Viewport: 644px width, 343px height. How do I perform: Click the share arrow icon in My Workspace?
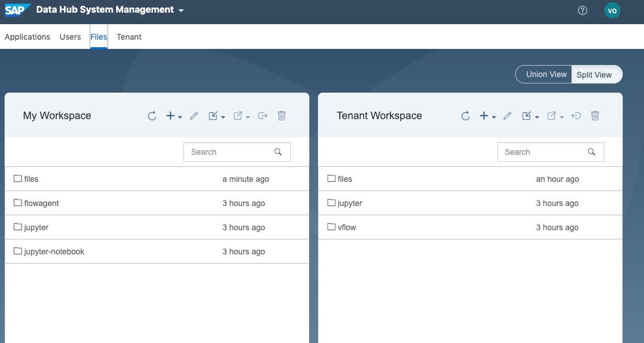[x=263, y=116]
